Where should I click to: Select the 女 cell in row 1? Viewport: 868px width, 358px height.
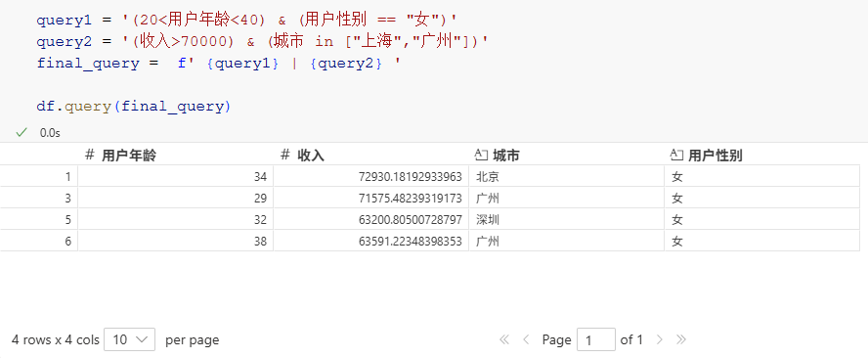click(x=761, y=177)
